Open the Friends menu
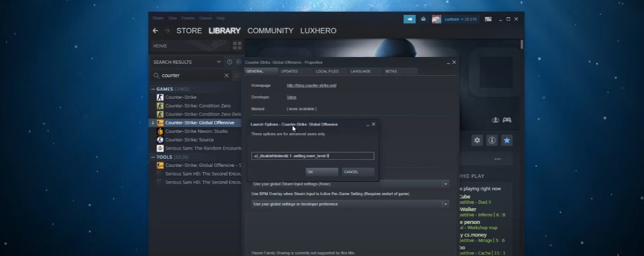 [x=188, y=18]
